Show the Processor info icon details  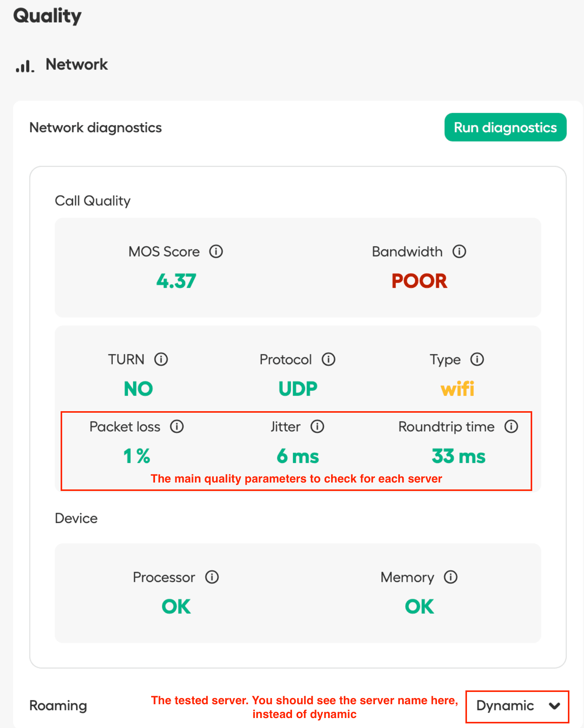pos(212,577)
